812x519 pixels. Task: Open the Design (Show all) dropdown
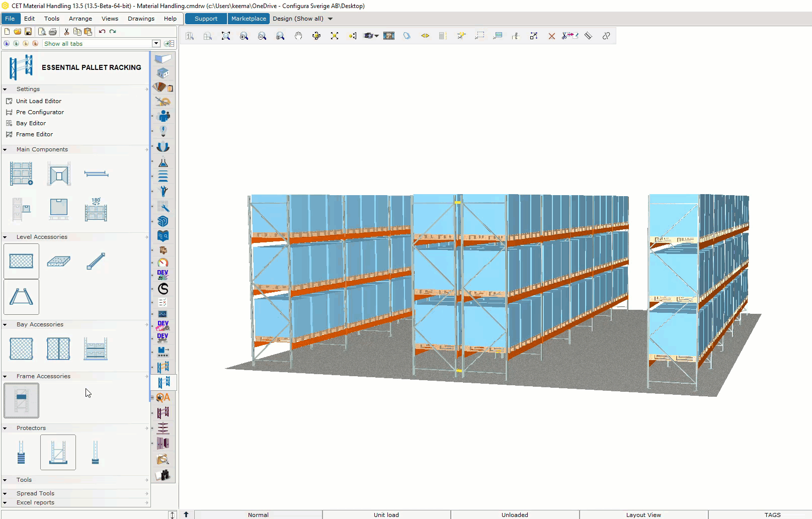[330, 19]
